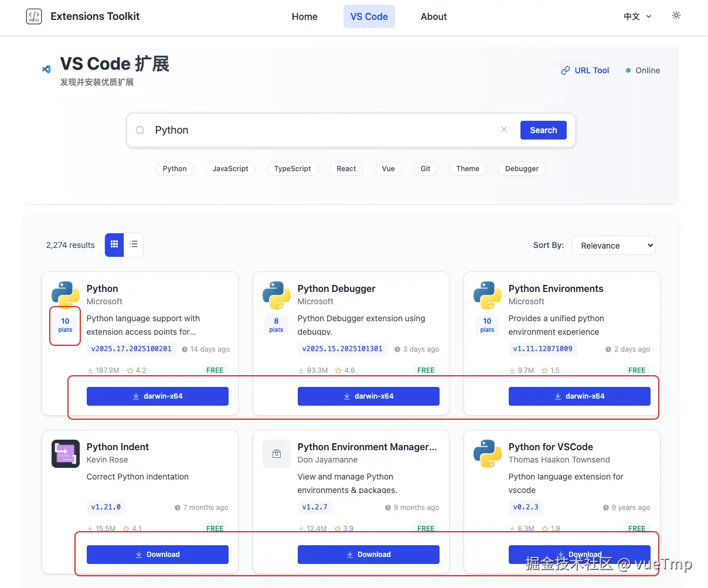Click Kevin Rose publisher name

coord(107,460)
